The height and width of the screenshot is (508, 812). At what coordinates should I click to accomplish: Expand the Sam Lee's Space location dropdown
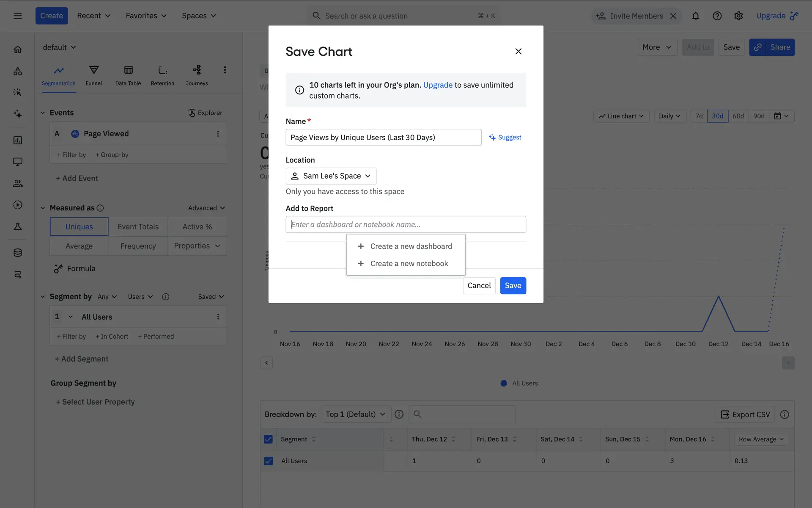331,176
